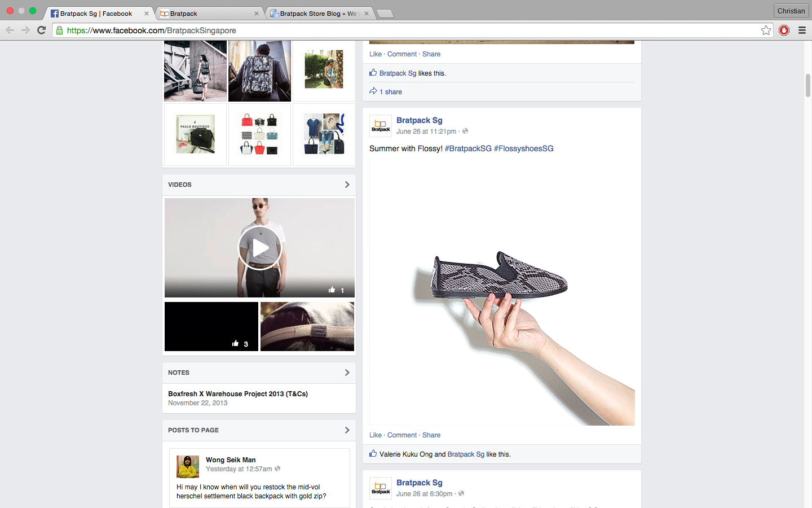The image size is (812, 508).
Task: Click Comment on the topmost post
Action: click(x=402, y=54)
